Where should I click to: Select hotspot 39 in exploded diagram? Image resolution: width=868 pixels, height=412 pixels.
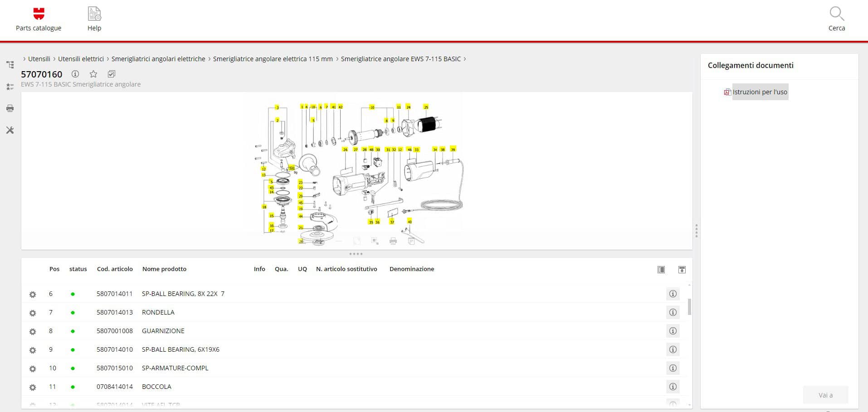(453, 149)
